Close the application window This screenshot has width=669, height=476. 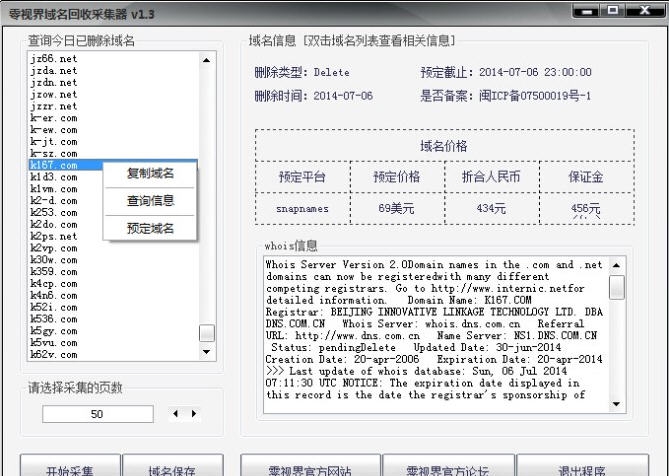pos(645,10)
